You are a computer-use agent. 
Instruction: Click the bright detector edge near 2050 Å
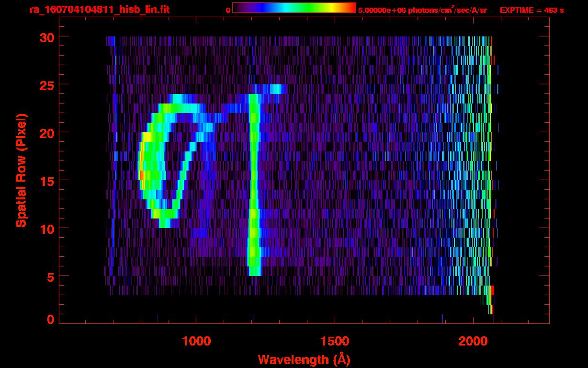(x=489, y=175)
